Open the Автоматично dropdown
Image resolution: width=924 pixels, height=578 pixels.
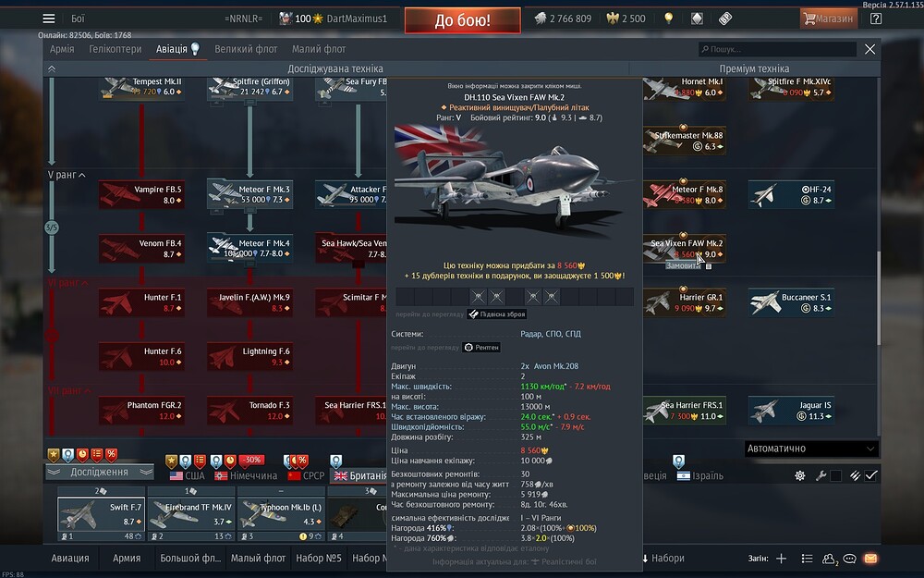pyautogui.click(x=811, y=449)
